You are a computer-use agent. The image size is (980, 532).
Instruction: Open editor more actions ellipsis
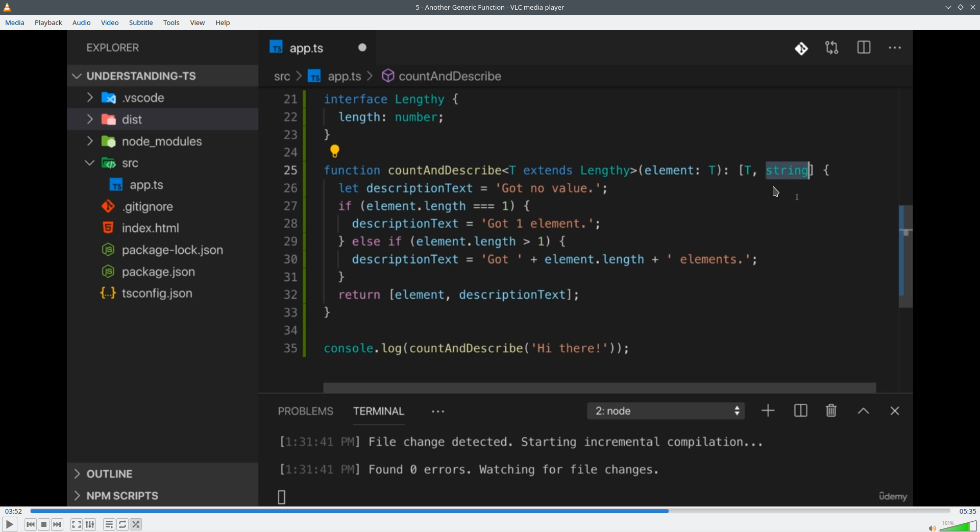point(895,48)
